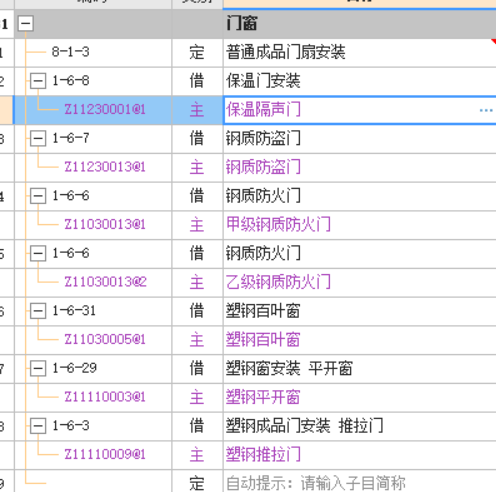
Task: Click 普通成品门扇安装 name cell
Action: point(359,53)
